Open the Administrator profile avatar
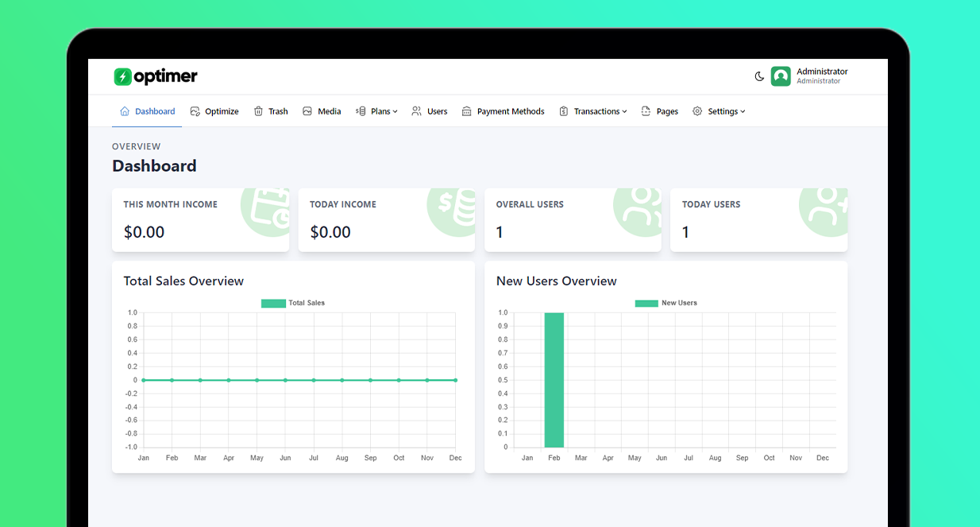This screenshot has width=980, height=527. pos(781,76)
